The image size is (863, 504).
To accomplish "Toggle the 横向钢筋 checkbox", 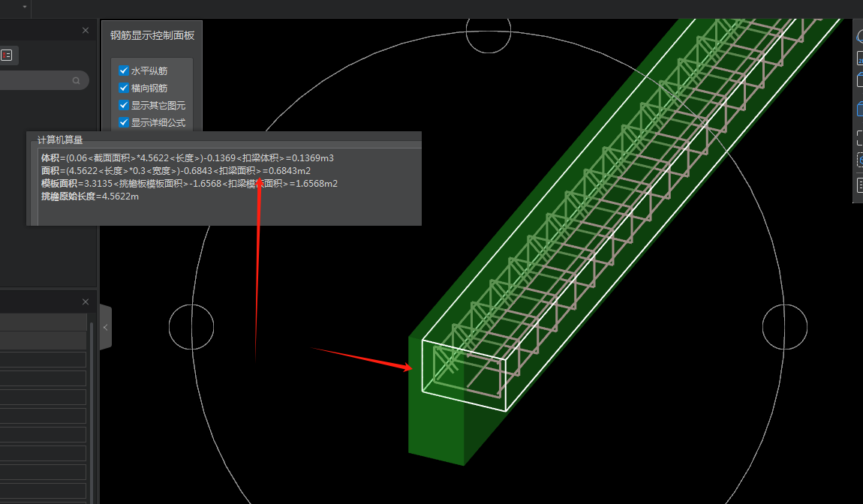I will tap(124, 88).
